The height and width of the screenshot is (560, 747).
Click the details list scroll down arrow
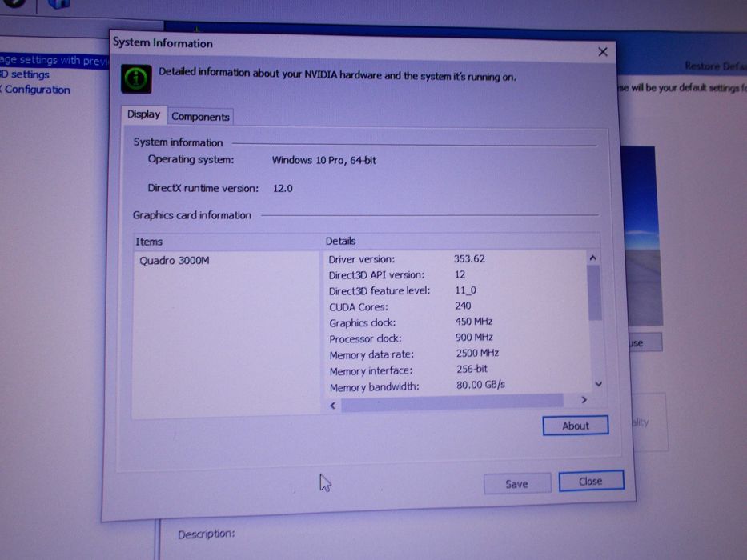tap(599, 384)
